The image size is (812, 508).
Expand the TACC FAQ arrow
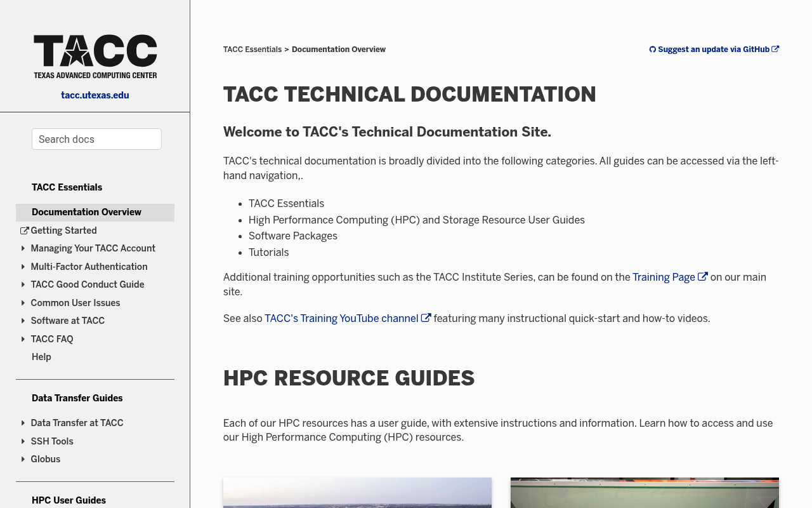[23, 339]
